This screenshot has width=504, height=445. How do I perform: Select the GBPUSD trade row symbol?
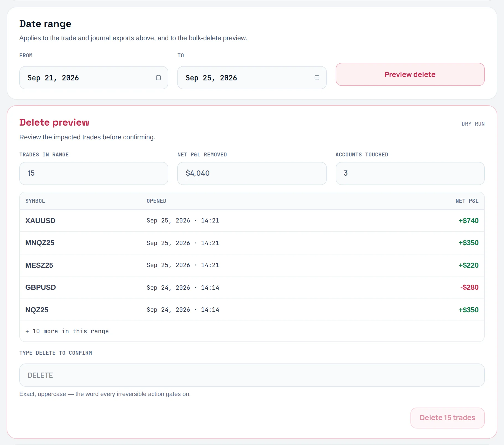pos(41,287)
